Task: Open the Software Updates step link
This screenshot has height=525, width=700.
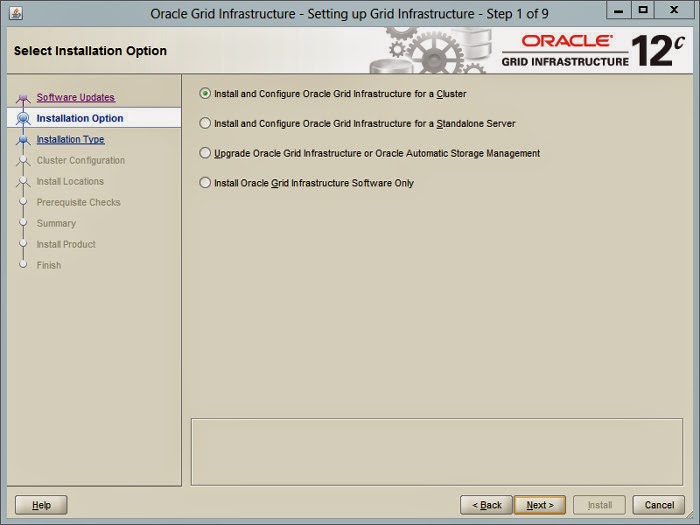Action: [x=75, y=97]
